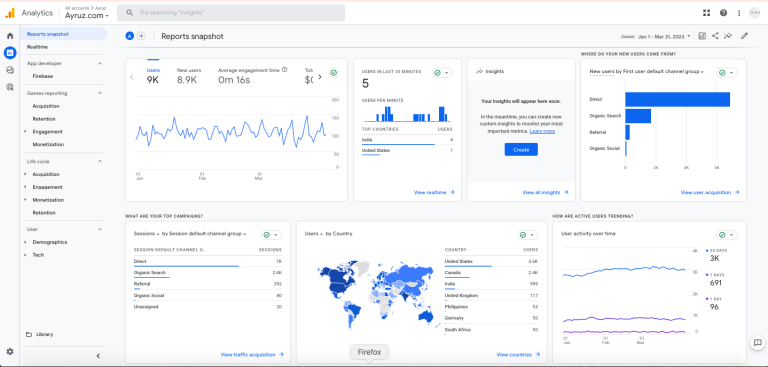The height and width of the screenshot is (367, 768).
Task: Open the Ayruz.com property selector
Action: tap(87, 16)
